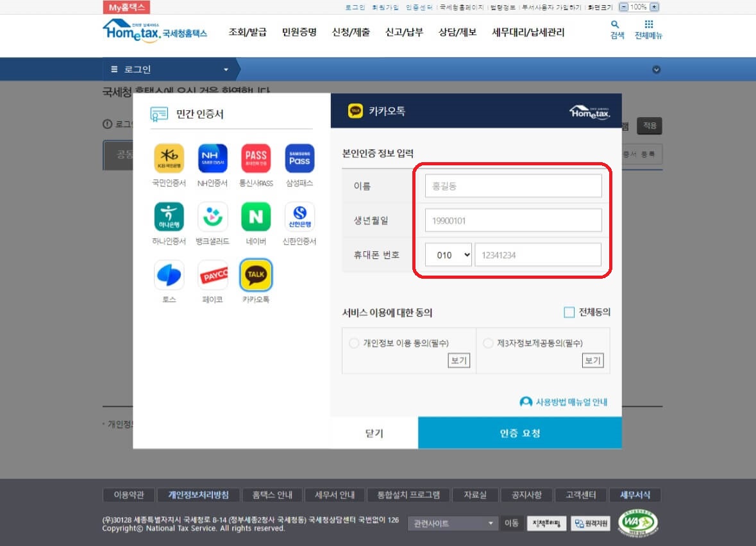Select the 하나인증서 icon
756x546 pixels.
tap(169, 217)
